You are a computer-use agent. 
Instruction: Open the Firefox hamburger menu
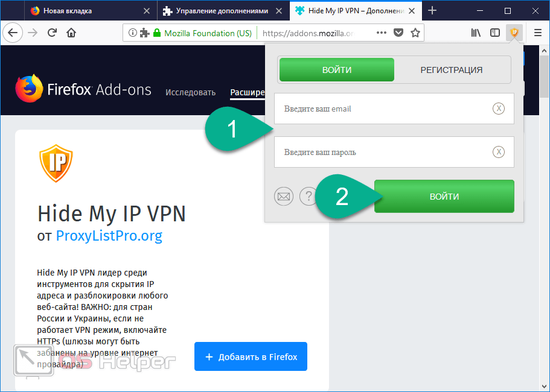(538, 33)
